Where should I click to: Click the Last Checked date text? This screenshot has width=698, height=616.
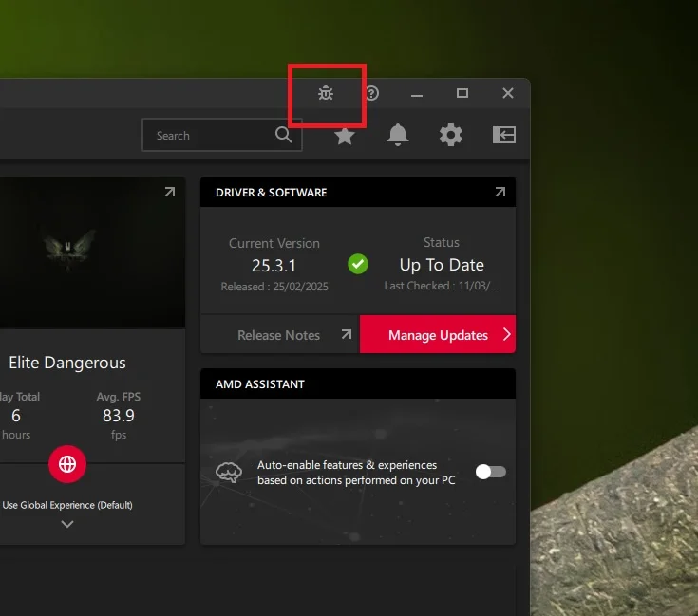[x=442, y=286]
